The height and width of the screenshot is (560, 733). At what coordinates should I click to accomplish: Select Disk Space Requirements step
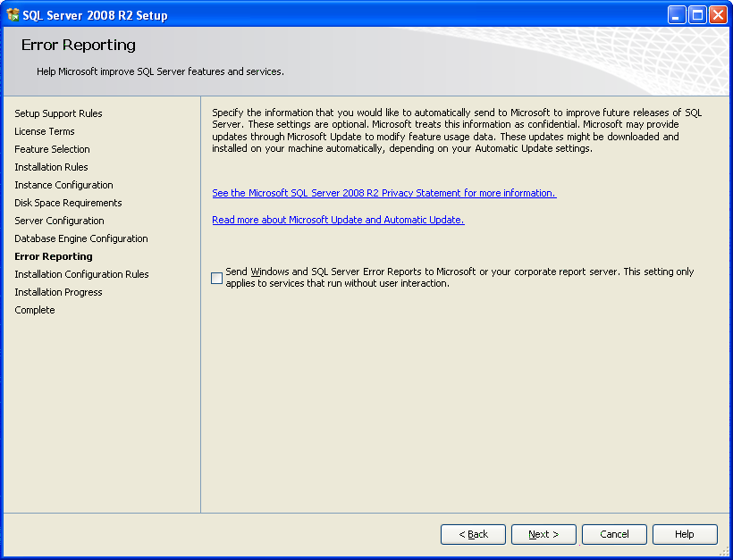tap(68, 203)
